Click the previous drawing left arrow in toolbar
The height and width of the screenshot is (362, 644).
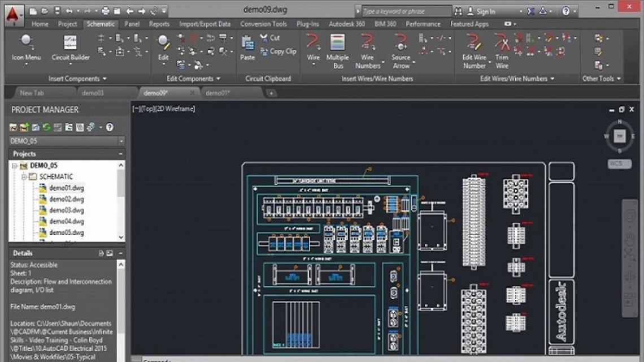point(130,11)
